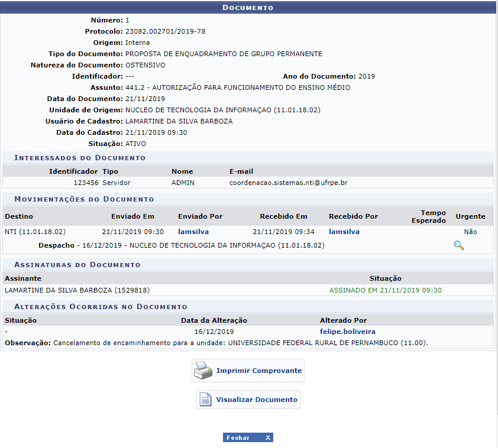Select protocol number 23082.002701/2019-78
498x448 pixels.
pos(165,31)
